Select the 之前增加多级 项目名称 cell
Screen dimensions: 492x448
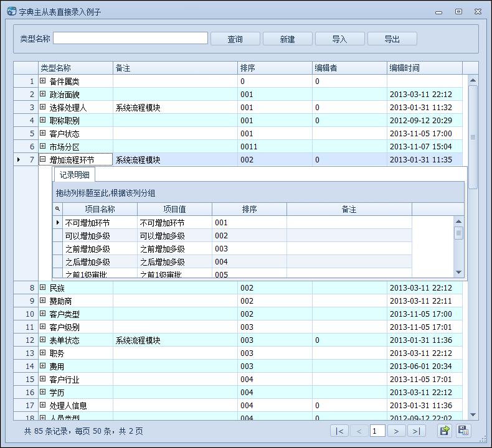[x=100, y=249]
